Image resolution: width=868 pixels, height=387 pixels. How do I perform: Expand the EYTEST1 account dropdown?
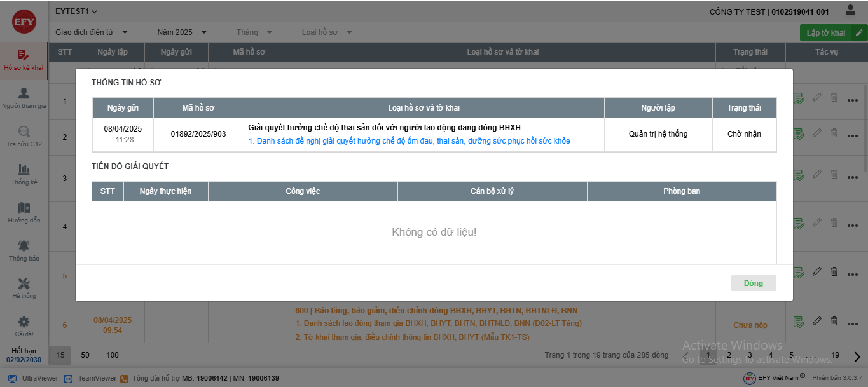76,11
